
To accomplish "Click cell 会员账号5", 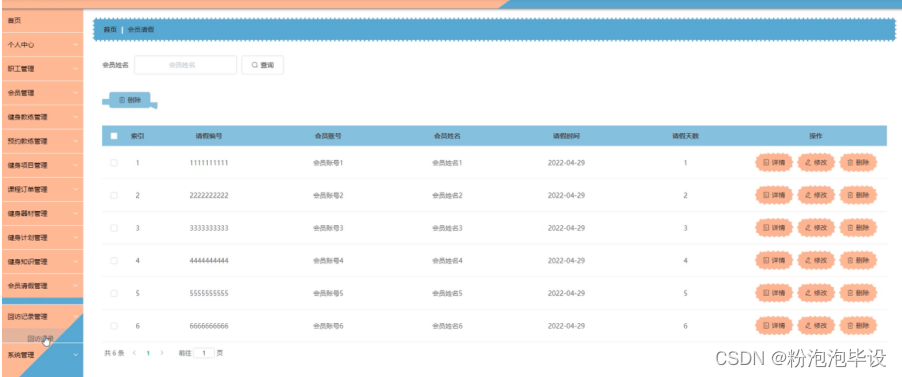I will click(328, 294).
